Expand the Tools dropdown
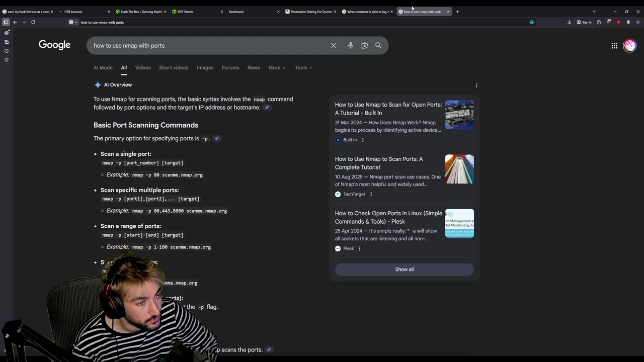 [303, 67]
